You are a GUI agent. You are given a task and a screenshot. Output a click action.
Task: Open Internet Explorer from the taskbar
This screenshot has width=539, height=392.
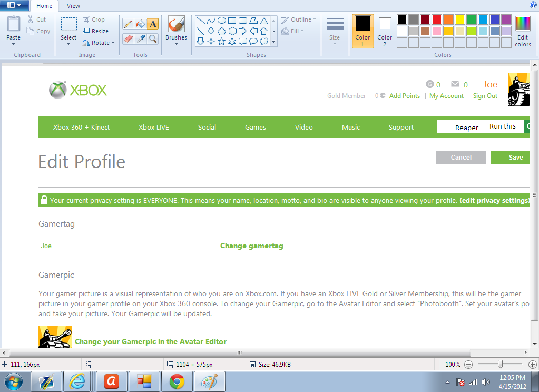coord(77,381)
